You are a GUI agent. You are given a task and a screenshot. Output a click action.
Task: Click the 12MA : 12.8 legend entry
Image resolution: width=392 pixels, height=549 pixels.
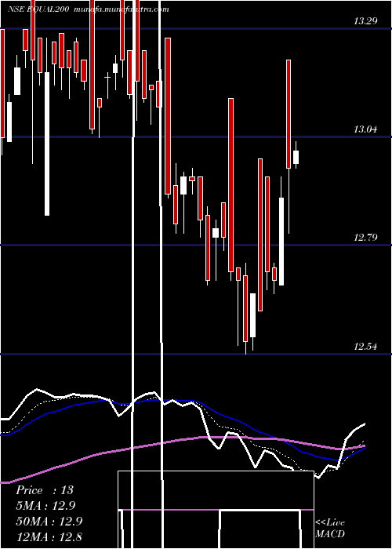coord(49,536)
